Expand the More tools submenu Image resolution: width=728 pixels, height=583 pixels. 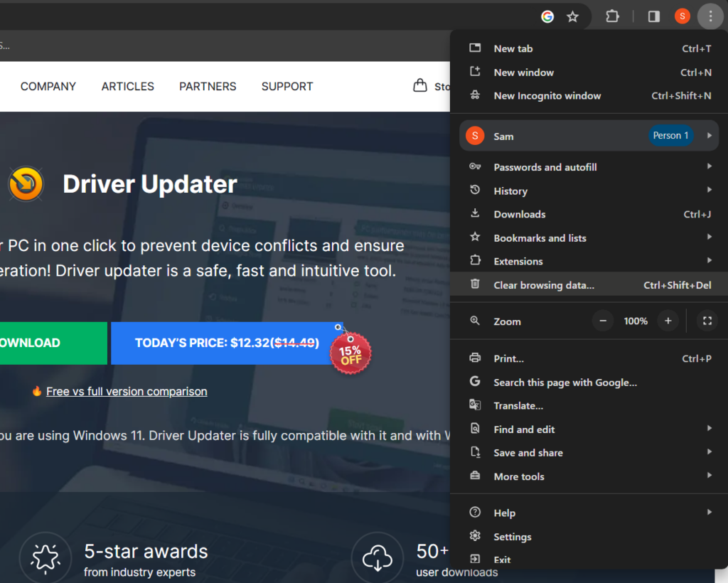point(519,476)
